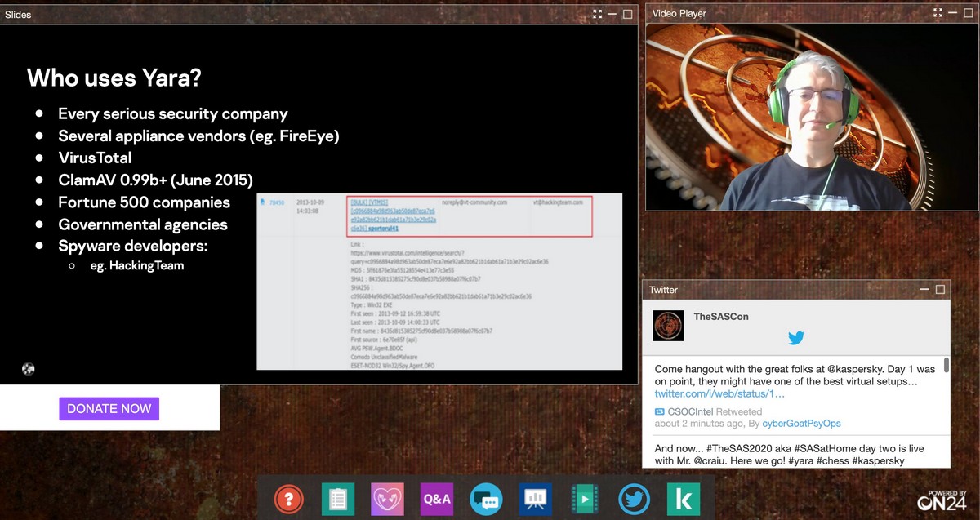
Task: Click the CSOCIntel Retweeted label
Action: pyautogui.click(x=715, y=412)
